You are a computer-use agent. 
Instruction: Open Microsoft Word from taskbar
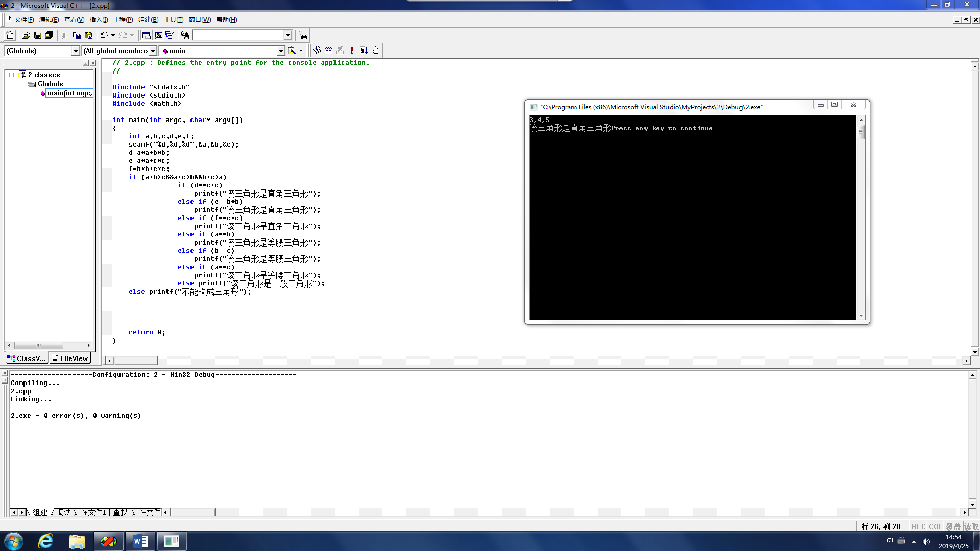point(140,541)
